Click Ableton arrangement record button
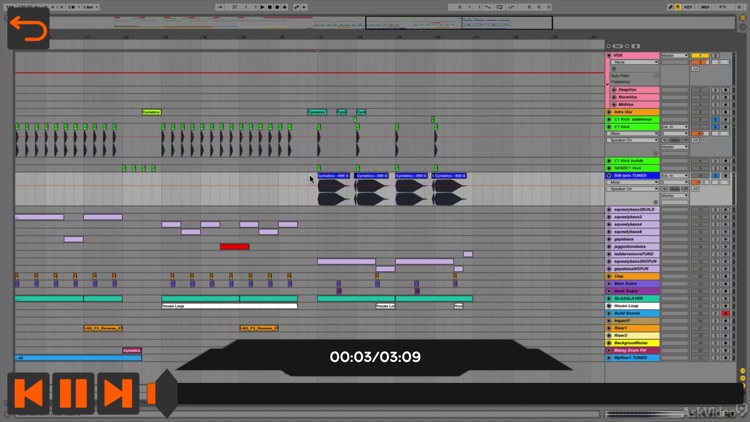This screenshot has width=750, height=422. 277,7
